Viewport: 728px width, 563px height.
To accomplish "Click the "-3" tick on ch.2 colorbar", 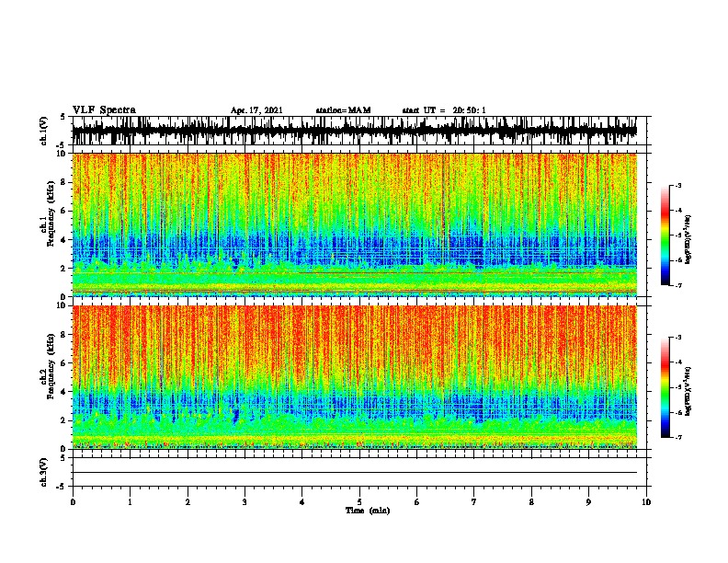I will pos(678,338).
